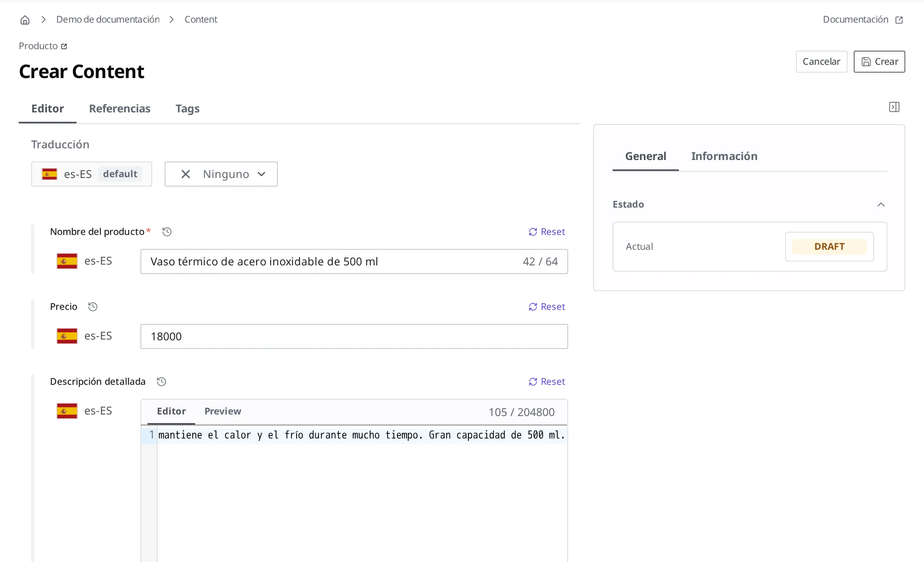The image size is (924, 562).
Task: Open the Documentación external link
Action: click(862, 20)
